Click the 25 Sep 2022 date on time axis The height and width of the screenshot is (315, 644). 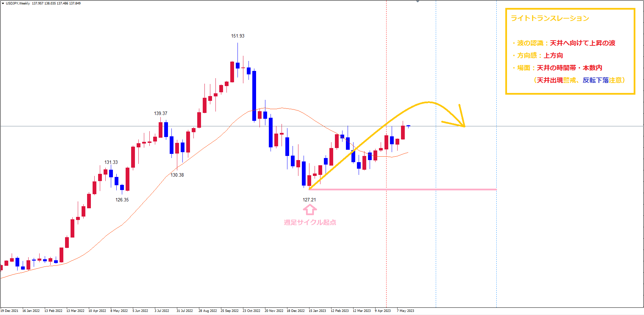pos(229,311)
